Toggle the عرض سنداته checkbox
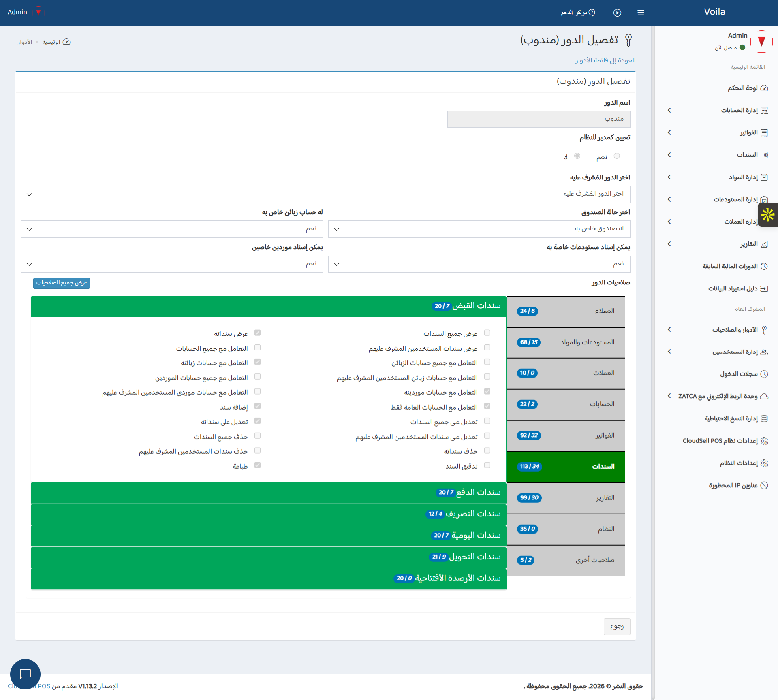This screenshot has width=778, height=700. pyautogui.click(x=257, y=333)
